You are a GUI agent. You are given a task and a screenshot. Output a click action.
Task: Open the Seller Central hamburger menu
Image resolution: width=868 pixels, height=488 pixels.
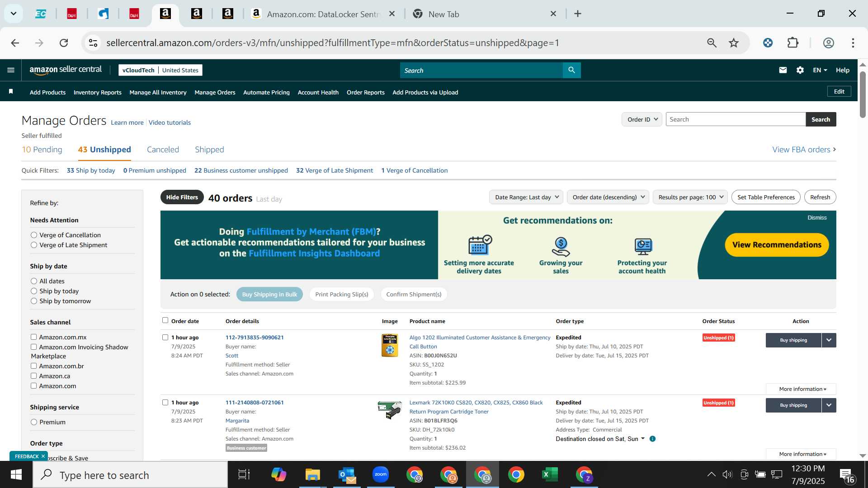(x=11, y=70)
